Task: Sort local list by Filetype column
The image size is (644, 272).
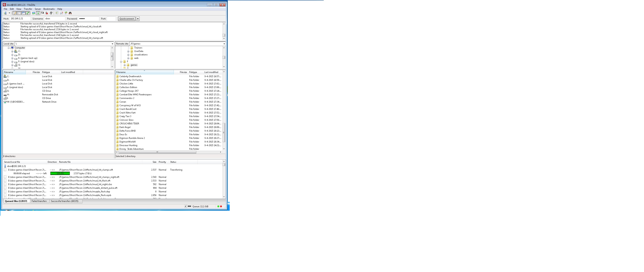Action: [x=51, y=72]
